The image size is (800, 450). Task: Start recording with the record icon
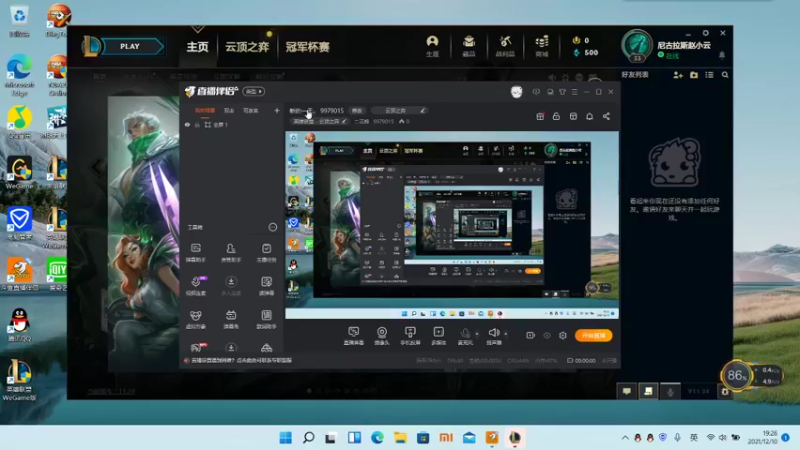tap(530, 335)
